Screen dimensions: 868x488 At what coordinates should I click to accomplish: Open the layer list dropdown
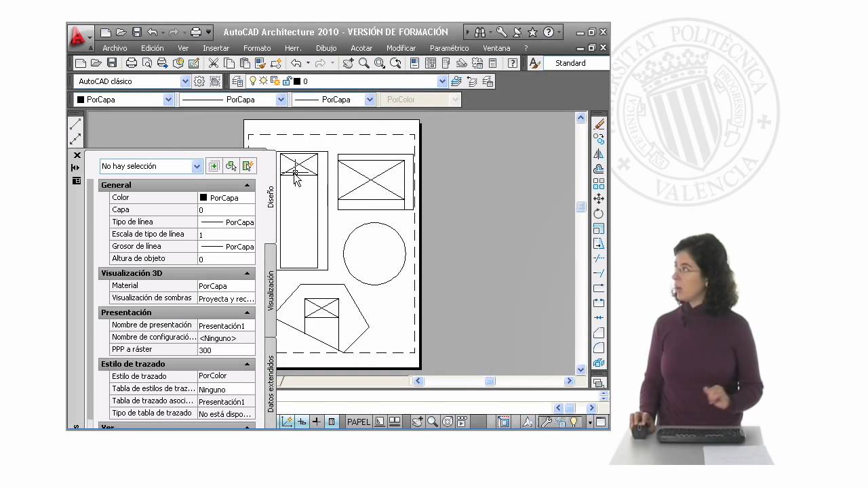point(442,81)
